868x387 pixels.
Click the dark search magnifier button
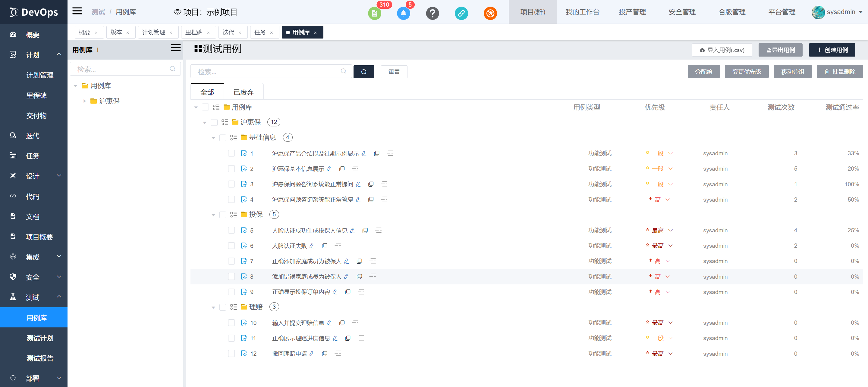[x=363, y=72]
